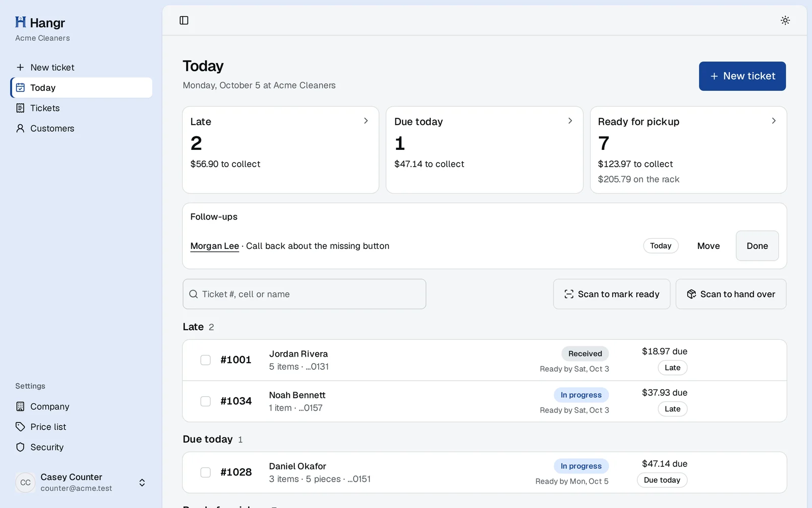
Task: Open the Price list settings
Action: (x=81, y=427)
